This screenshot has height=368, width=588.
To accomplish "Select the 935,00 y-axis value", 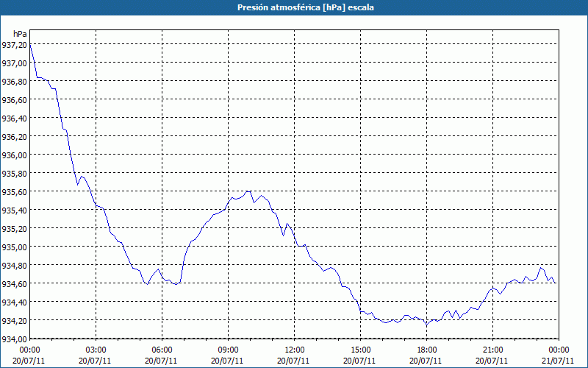I will [x=14, y=247].
